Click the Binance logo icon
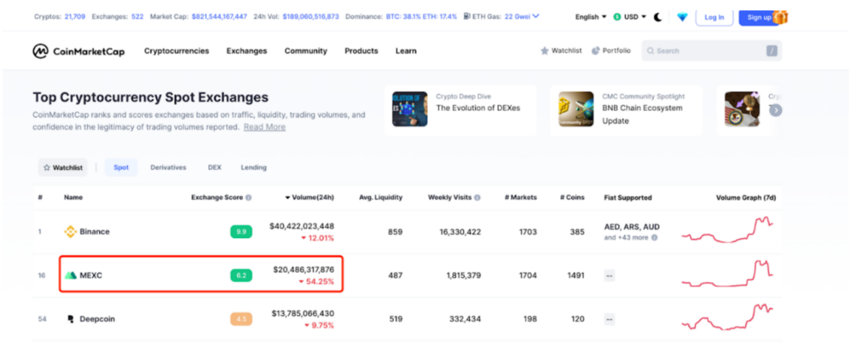The height and width of the screenshot is (355, 868). [71, 232]
